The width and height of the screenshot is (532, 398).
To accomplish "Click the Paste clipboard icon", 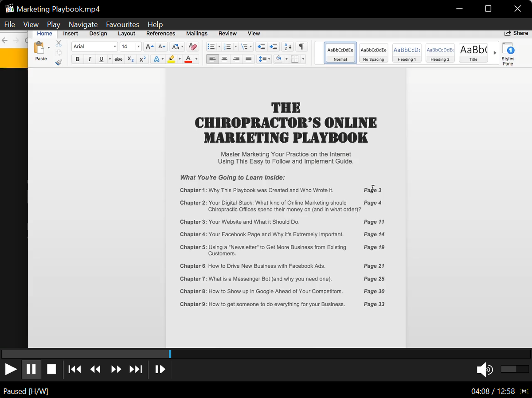I will [39, 48].
